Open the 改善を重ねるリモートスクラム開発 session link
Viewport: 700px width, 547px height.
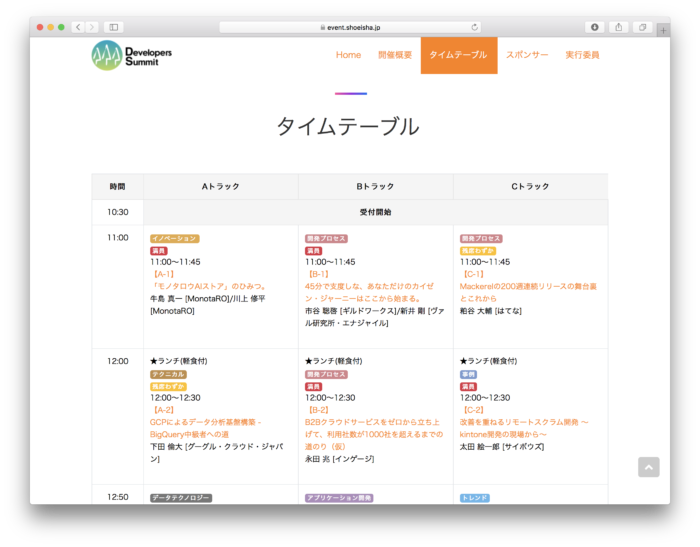(524, 428)
